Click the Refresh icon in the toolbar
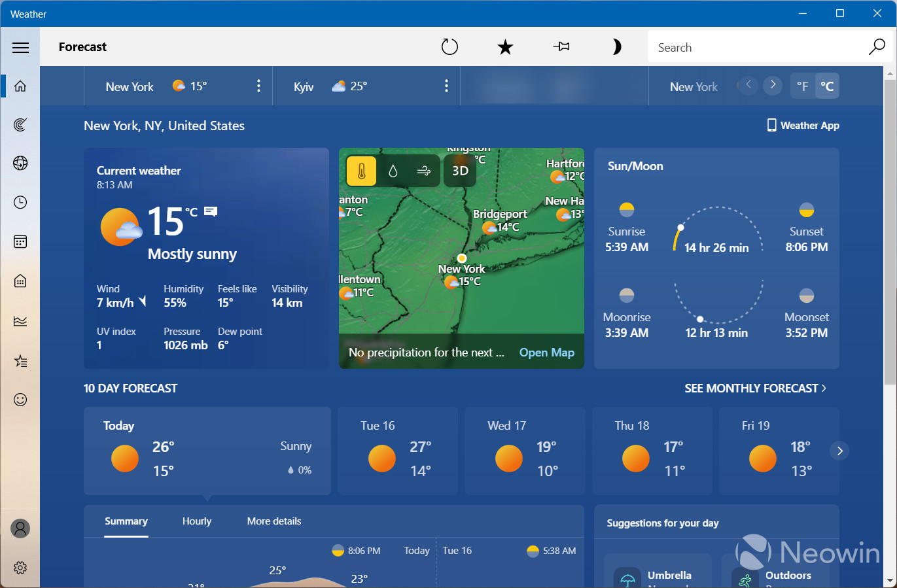The height and width of the screenshot is (588, 897). point(449,47)
